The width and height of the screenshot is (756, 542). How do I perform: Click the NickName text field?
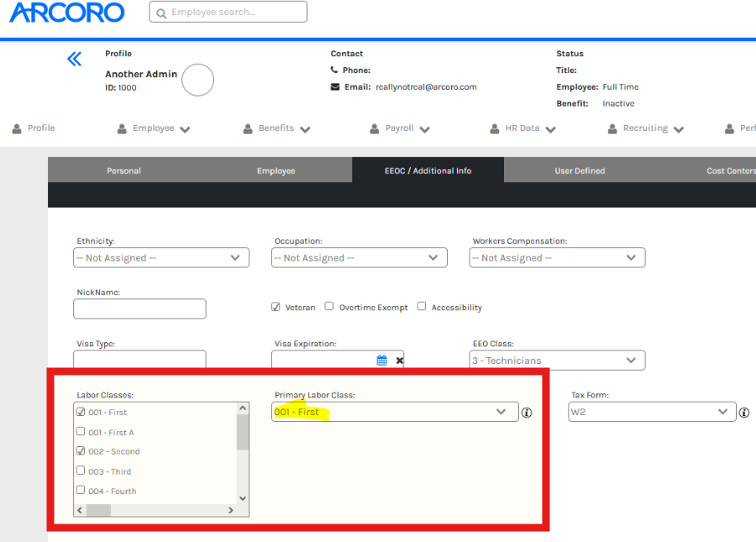[x=139, y=309]
